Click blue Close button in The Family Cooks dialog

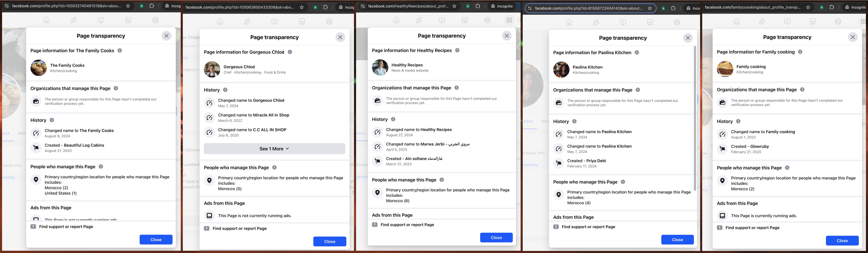(156, 240)
